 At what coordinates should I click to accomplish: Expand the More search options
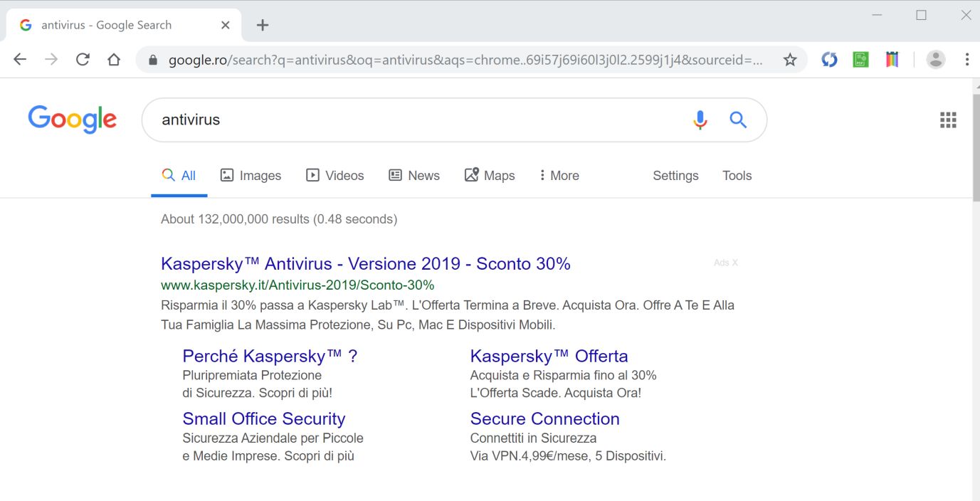559,176
